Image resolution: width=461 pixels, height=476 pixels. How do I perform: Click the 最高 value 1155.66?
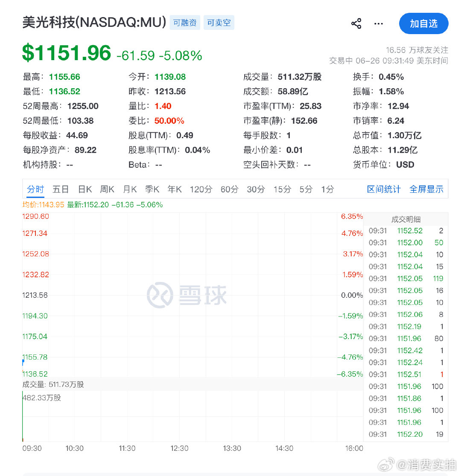coord(64,77)
